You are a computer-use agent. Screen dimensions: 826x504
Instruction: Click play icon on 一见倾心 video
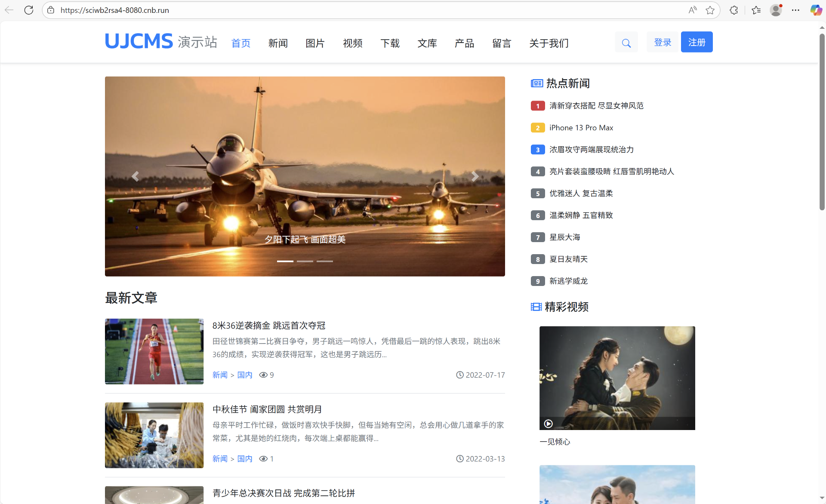(x=548, y=424)
